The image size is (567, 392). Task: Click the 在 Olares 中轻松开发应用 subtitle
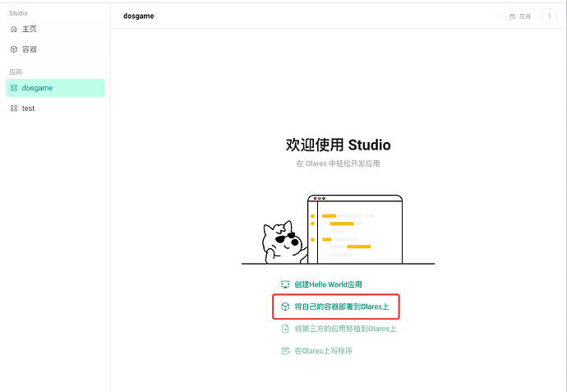pyautogui.click(x=338, y=164)
